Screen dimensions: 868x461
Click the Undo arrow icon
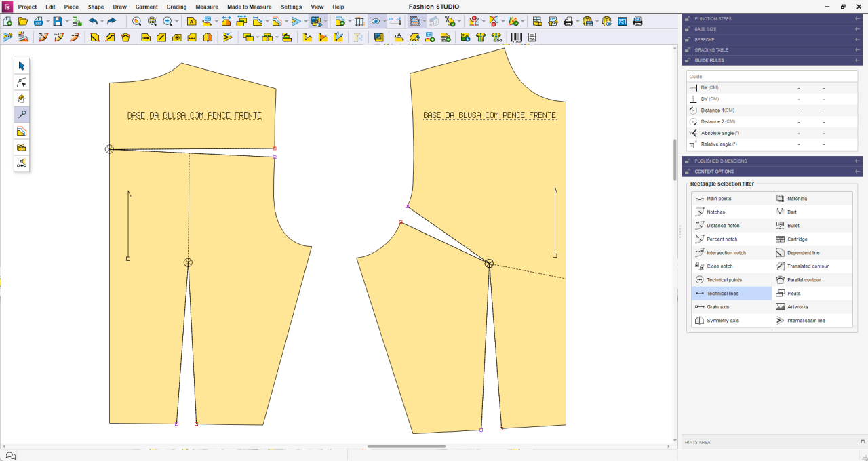pyautogui.click(x=93, y=22)
